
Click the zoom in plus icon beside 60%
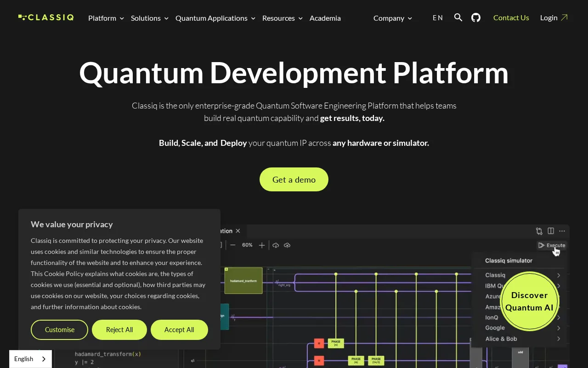(262, 245)
